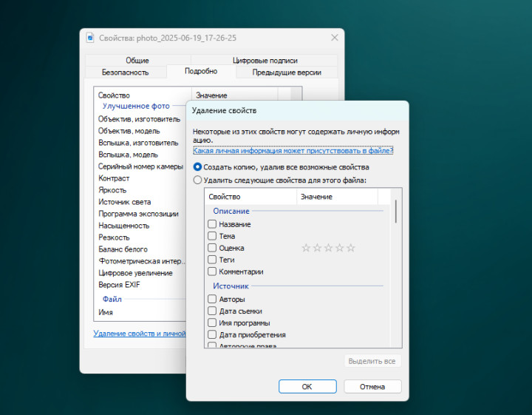Image resolution: width=532 pixels, height=415 pixels.
Task: Tick the Теги checkbox
Action: point(212,260)
